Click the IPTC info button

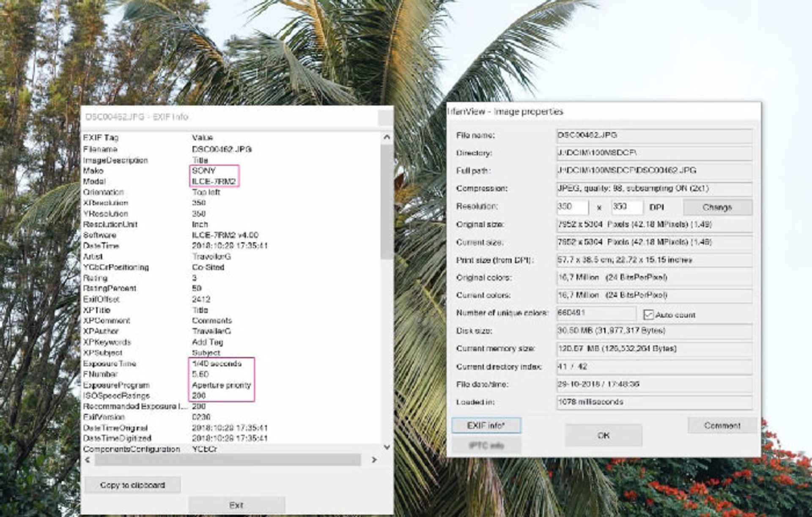pos(486,445)
